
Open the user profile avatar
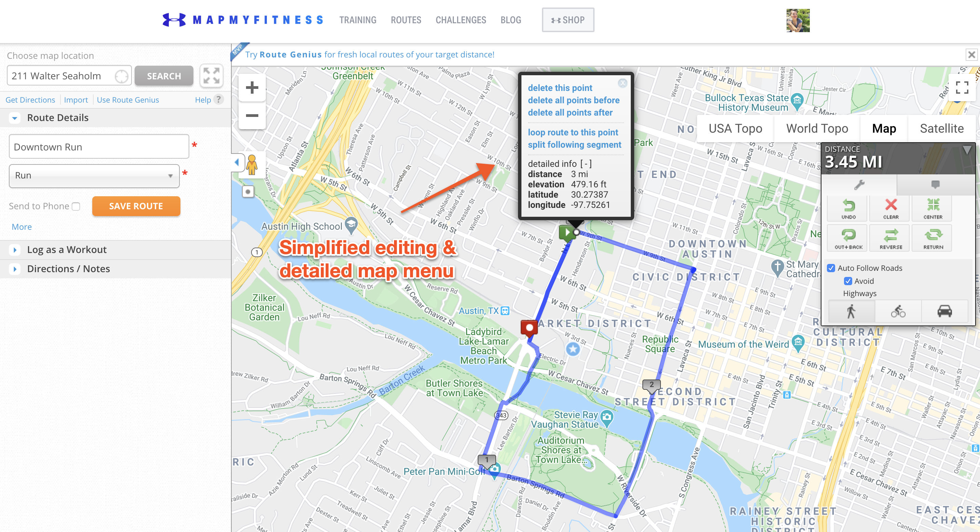pos(798,20)
